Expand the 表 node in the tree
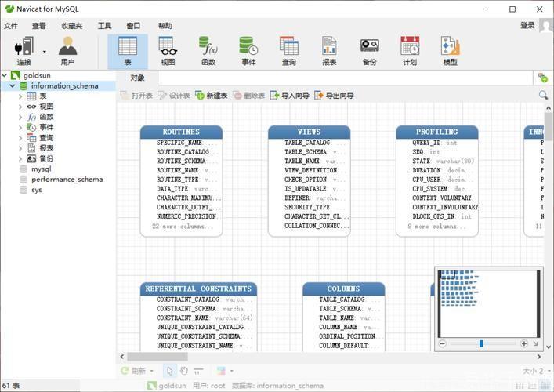Viewport: 554px width, 392px height. pos(20,96)
